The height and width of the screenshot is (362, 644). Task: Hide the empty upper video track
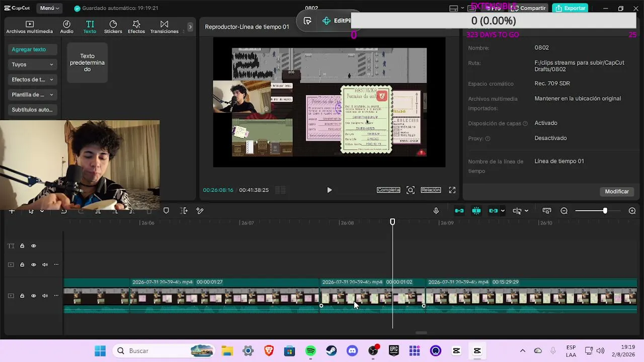34,264
